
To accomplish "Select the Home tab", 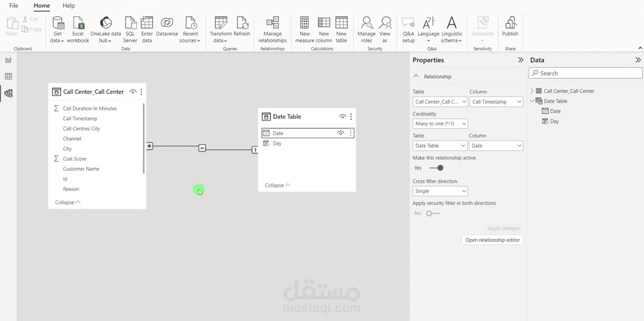I will pos(42,6).
